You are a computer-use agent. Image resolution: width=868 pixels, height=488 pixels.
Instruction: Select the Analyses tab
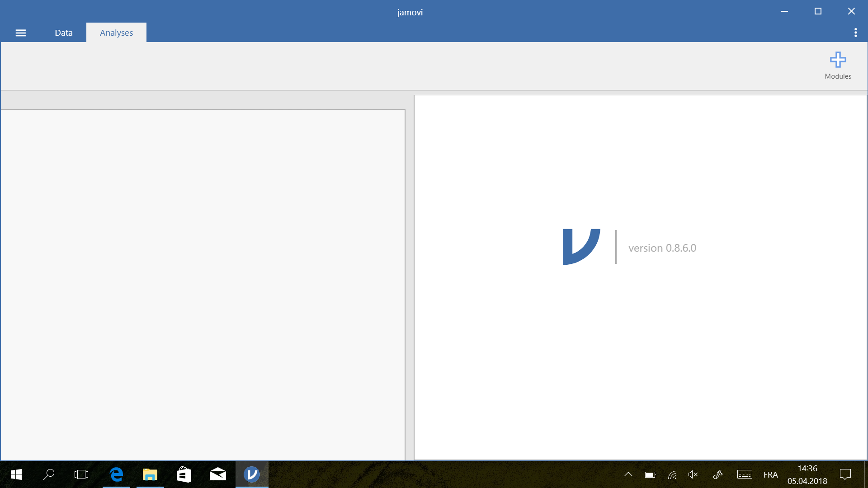[116, 33]
